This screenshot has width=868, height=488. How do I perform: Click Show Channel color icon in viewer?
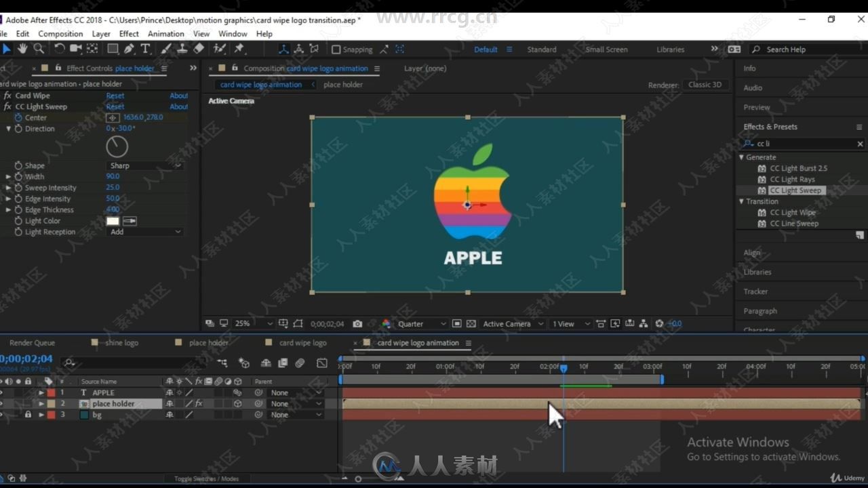[x=386, y=324]
